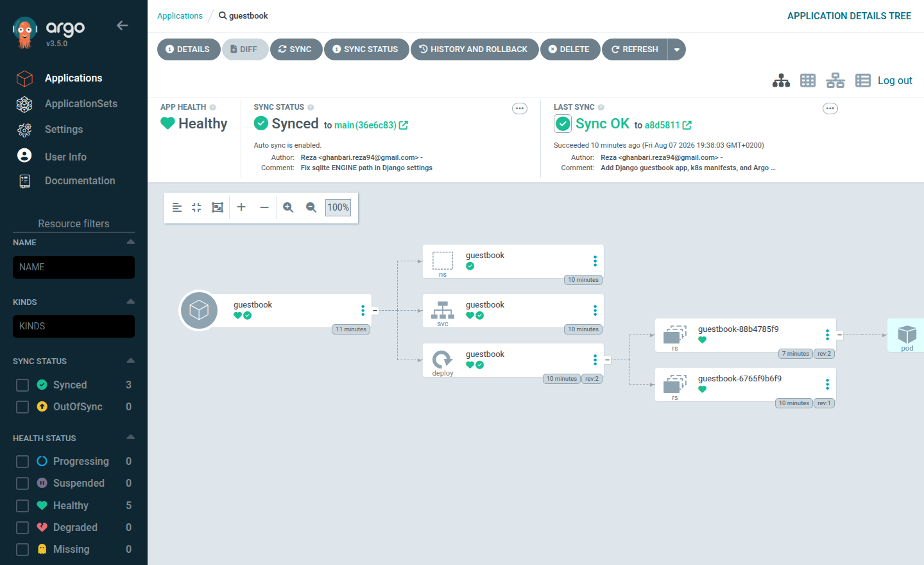Click the NAME filter input field
Screen dimensions: 924x565
click(74, 267)
